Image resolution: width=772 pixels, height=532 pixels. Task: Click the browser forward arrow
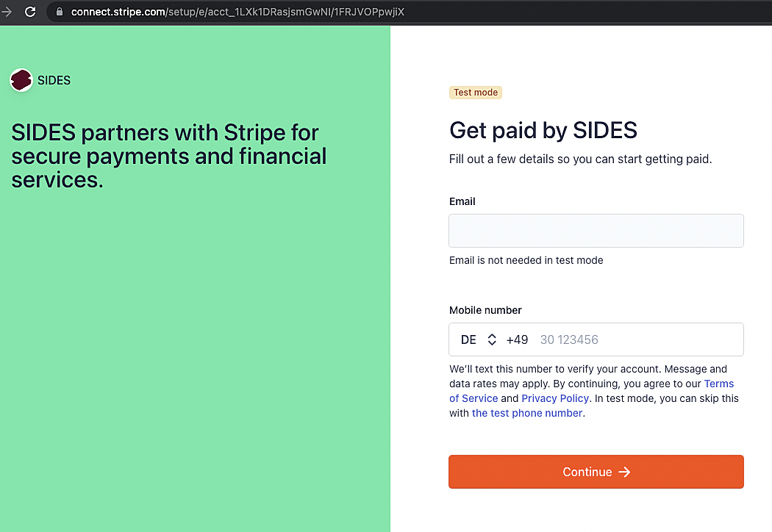(x=7, y=12)
